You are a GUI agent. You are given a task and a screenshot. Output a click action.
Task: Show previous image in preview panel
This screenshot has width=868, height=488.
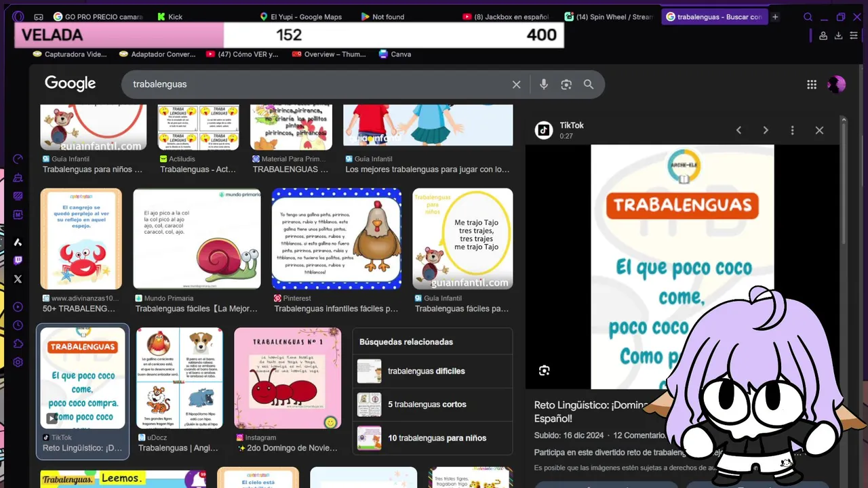tap(738, 130)
